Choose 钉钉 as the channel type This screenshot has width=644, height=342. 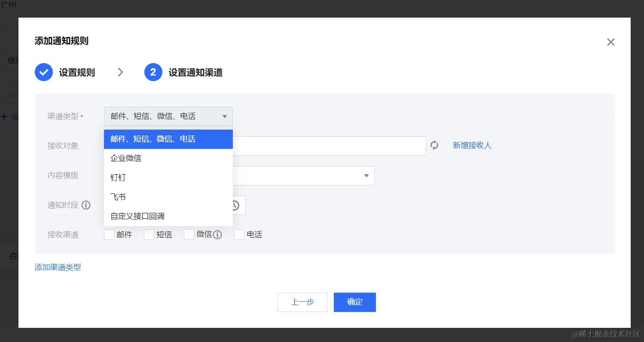coord(118,177)
